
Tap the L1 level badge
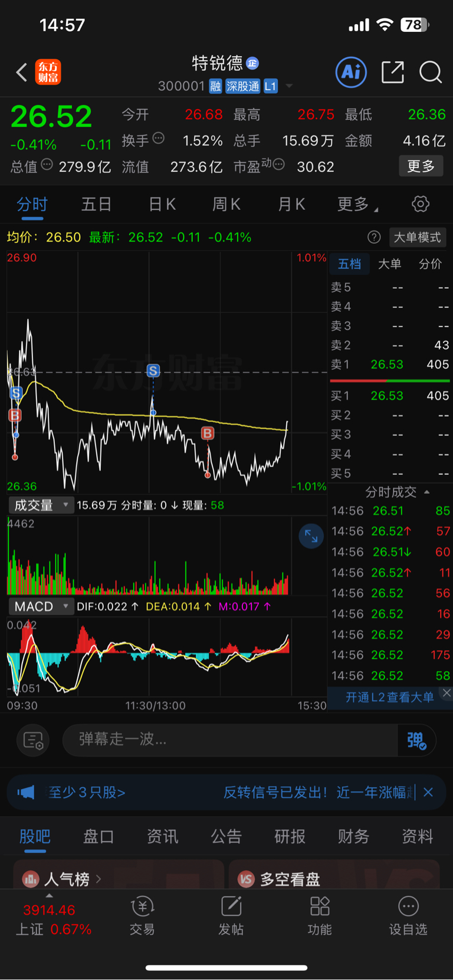point(270,87)
